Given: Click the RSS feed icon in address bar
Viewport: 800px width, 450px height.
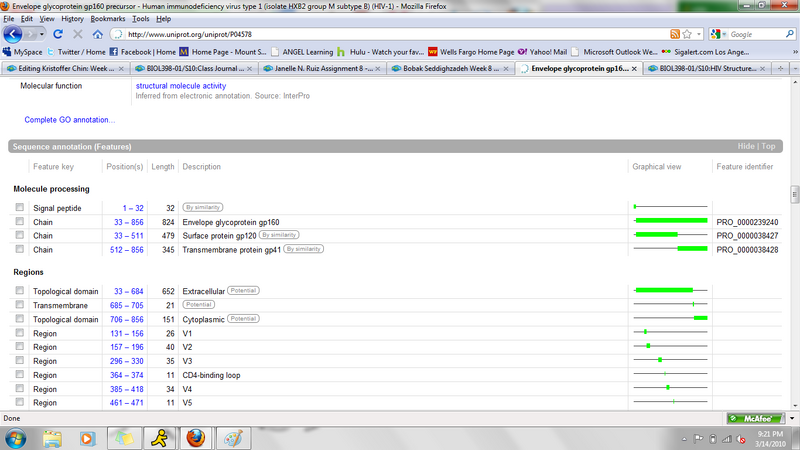Looking at the screenshot, I should pyautogui.click(x=676, y=34).
